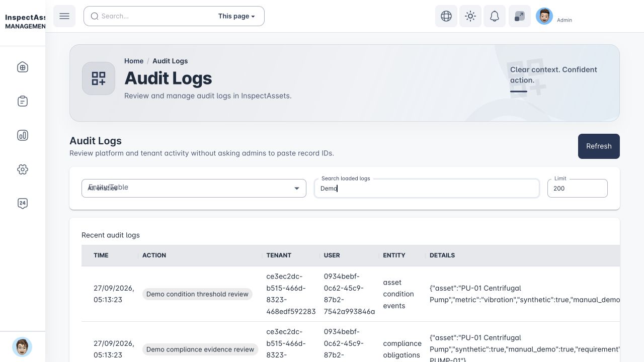Screen dimensions: 644x362
Task: Click the DETAILS column header
Action: tap(442, 255)
